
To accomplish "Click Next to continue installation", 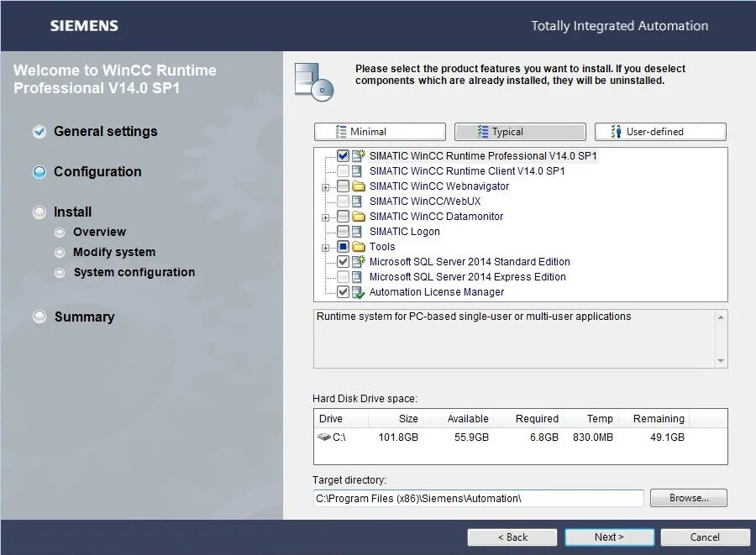I will pyautogui.click(x=610, y=537).
